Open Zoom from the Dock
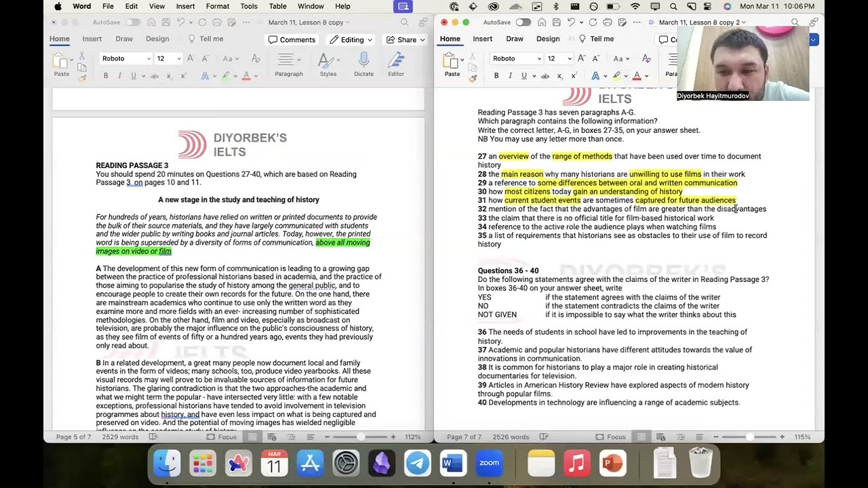Screen dimensions: 868x488 click(489, 464)
